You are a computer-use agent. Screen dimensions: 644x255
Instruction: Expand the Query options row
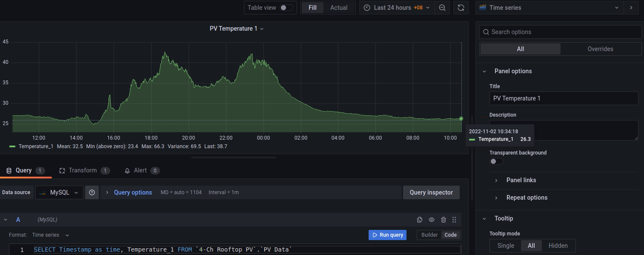click(x=133, y=192)
